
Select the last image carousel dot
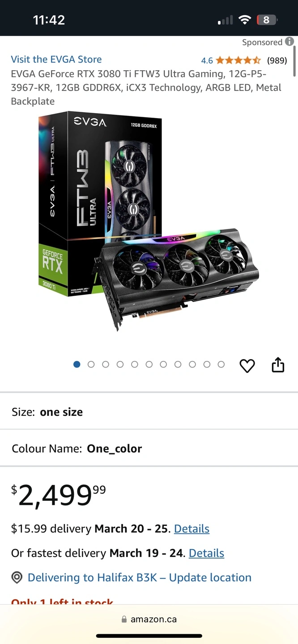point(221,364)
